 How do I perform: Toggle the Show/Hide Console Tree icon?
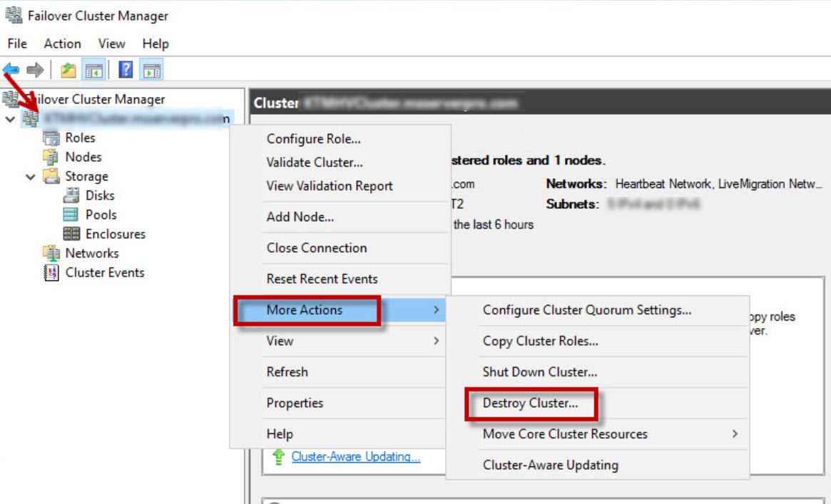pyautogui.click(x=94, y=70)
